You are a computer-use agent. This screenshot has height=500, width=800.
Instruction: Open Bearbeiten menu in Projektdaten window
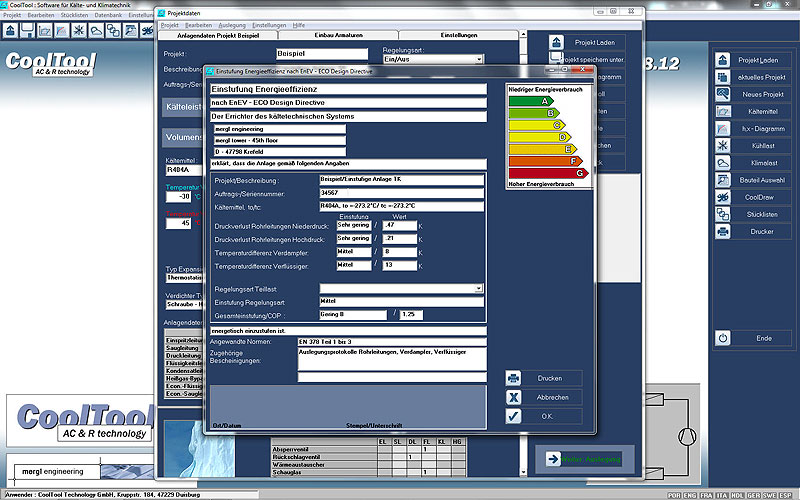[198, 25]
